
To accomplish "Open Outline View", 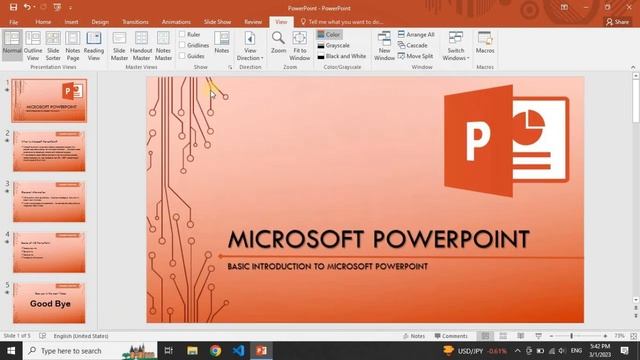I will (33, 46).
